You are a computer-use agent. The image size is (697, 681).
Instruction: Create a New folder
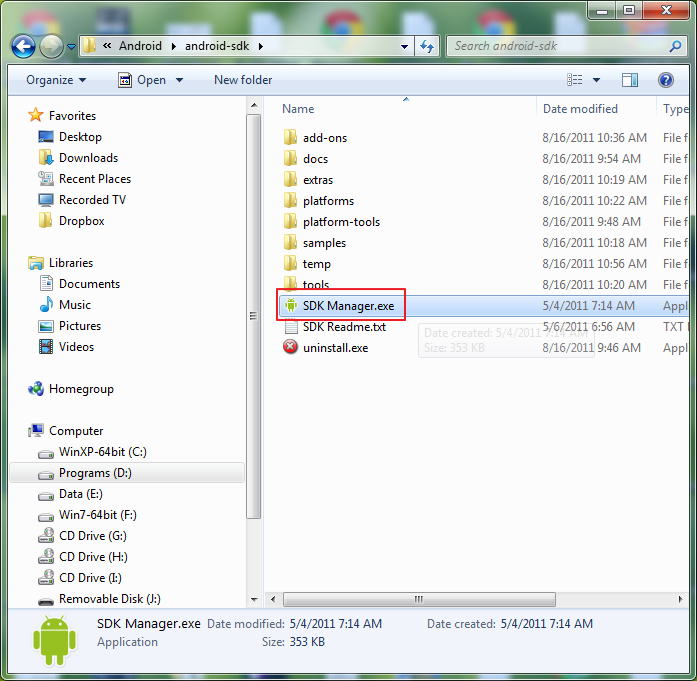click(243, 80)
